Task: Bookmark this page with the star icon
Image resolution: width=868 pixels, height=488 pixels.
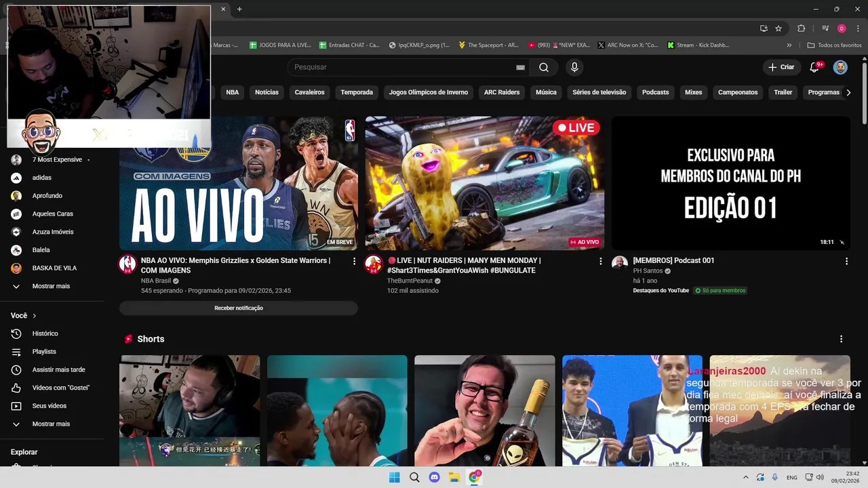Action: (778, 28)
